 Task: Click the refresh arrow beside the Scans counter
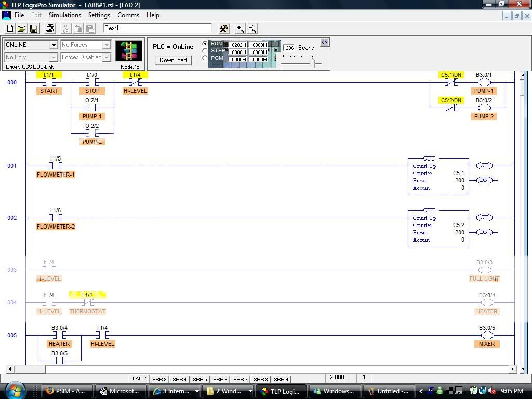(325, 42)
